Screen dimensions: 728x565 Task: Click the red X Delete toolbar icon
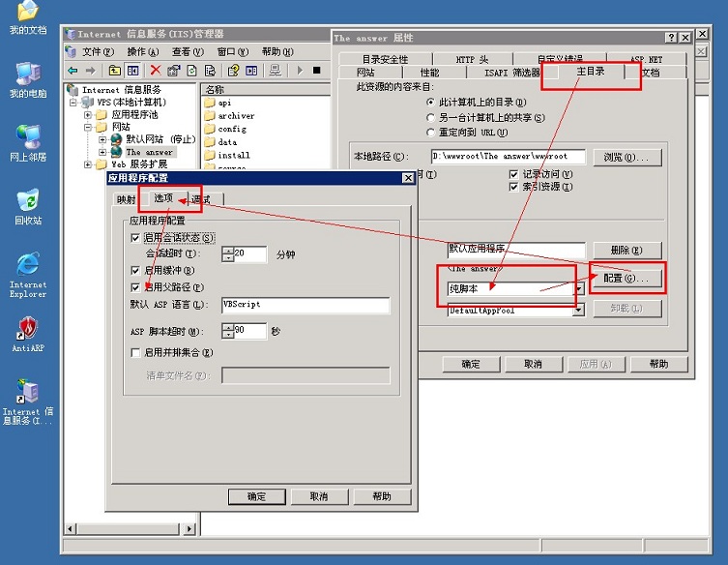coord(156,71)
